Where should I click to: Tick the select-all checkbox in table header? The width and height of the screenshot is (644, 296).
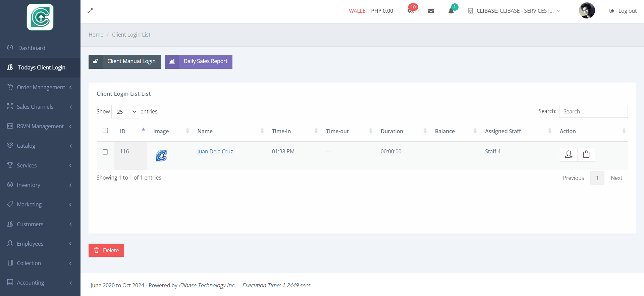[x=105, y=131]
